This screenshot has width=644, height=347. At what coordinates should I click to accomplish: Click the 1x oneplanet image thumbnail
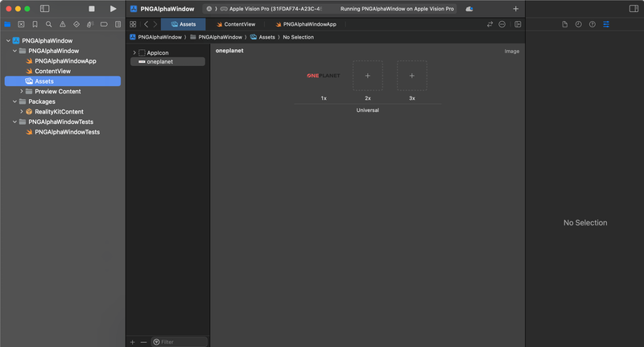coord(324,76)
